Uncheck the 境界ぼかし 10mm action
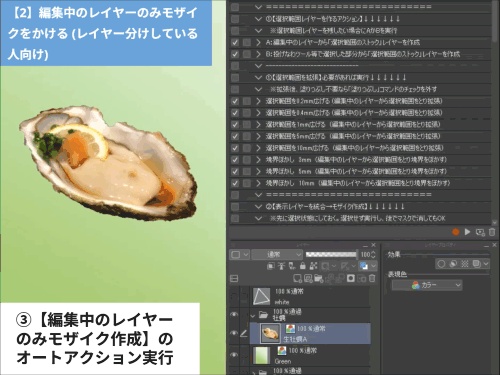 [235, 183]
